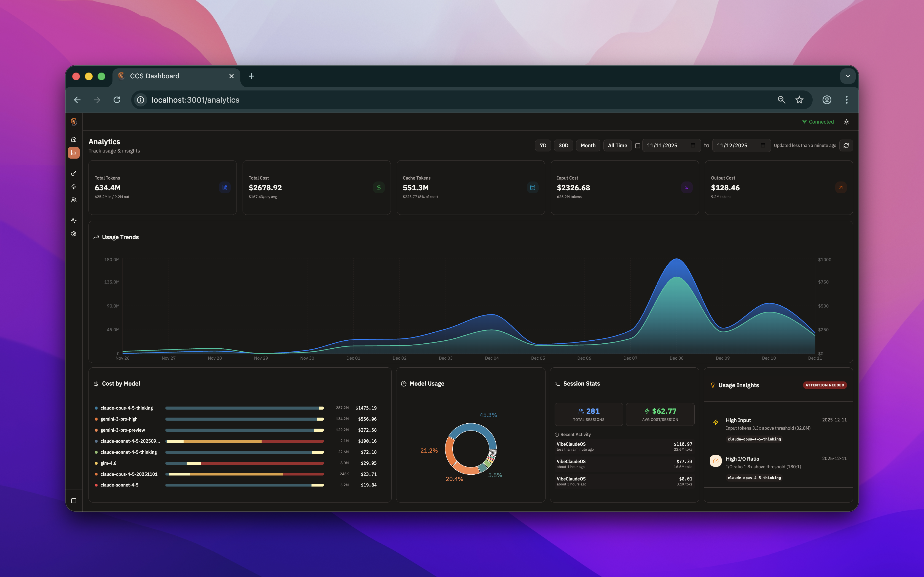The width and height of the screenshot is (924, 577).
Task: Switch to the Month time range tab
Action: coord(588,145)
